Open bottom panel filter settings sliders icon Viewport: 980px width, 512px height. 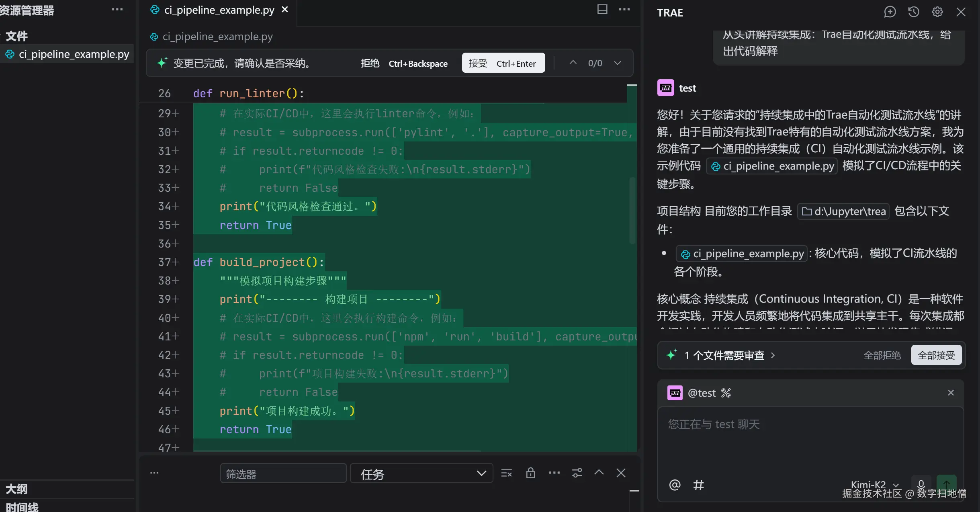click(x=577, y=473)
